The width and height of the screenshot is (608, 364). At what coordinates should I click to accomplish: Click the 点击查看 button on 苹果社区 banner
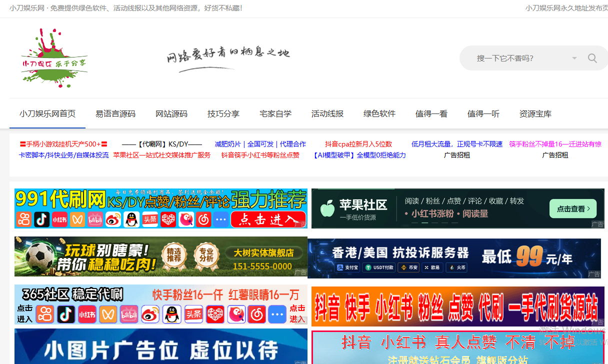click(573, 208)
